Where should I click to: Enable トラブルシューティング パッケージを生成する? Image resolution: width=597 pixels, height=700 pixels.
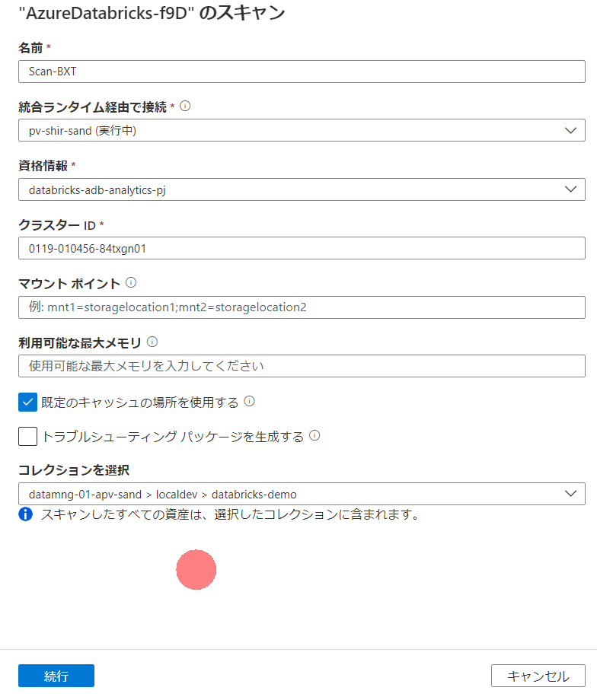(x=27, y=436)
